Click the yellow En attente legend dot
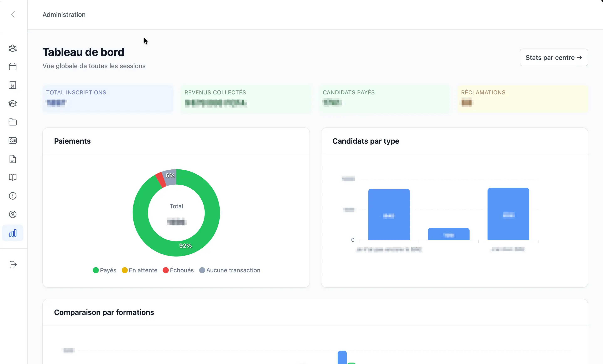This screenshot has height=364, width=603. [x=125, y=270]
